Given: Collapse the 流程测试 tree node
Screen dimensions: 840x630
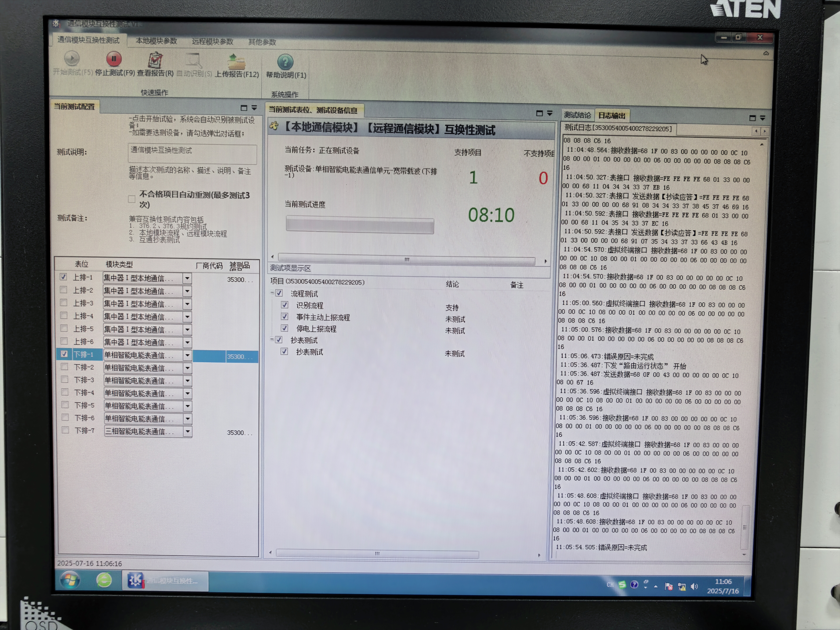Looking at the screenshot, I should click(272, 293).
